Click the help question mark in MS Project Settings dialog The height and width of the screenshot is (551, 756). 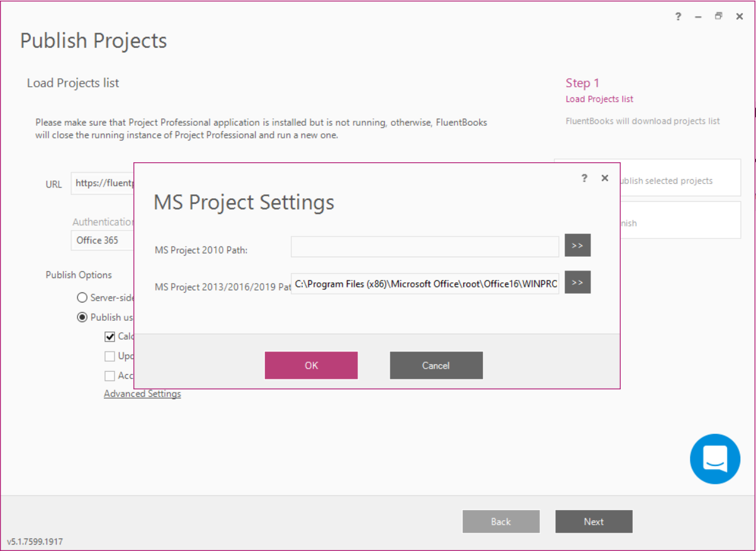tap(584, 178)
